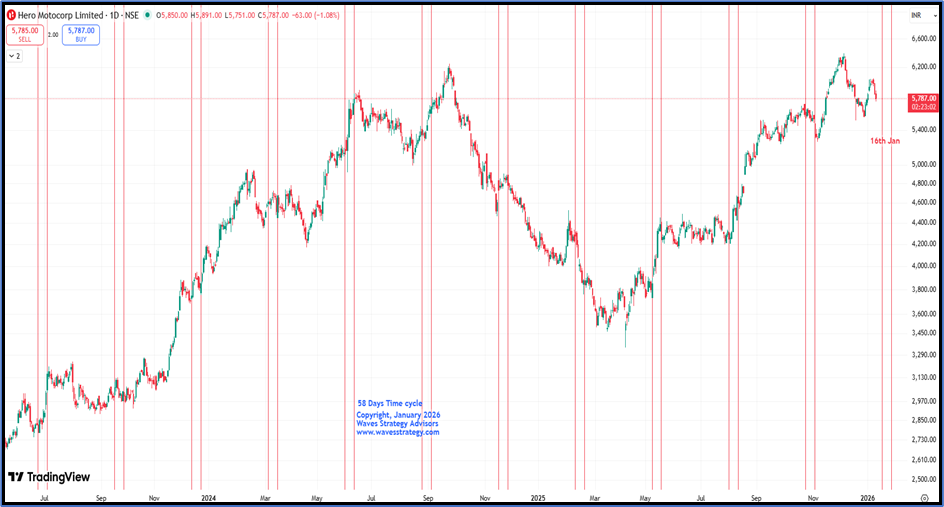Click the 2026 label on time axis
Viewport: 944px width, 507px height.
coord(867,498)
